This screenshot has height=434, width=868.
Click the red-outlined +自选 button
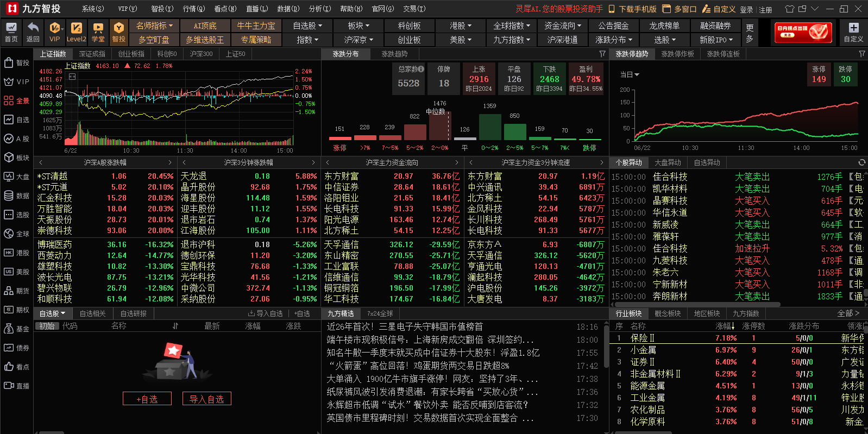point(147,399)
